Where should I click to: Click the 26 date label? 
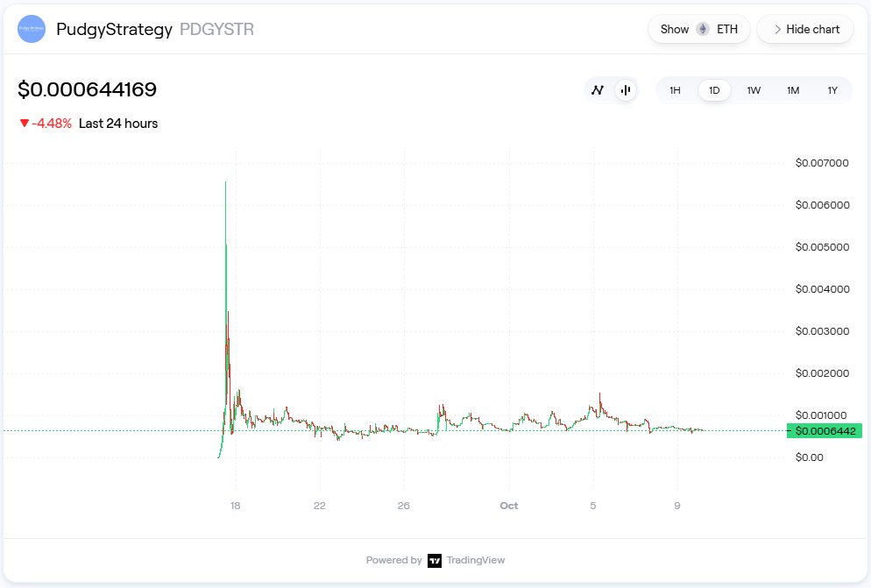pyautogui.click(x=404, y=506)
